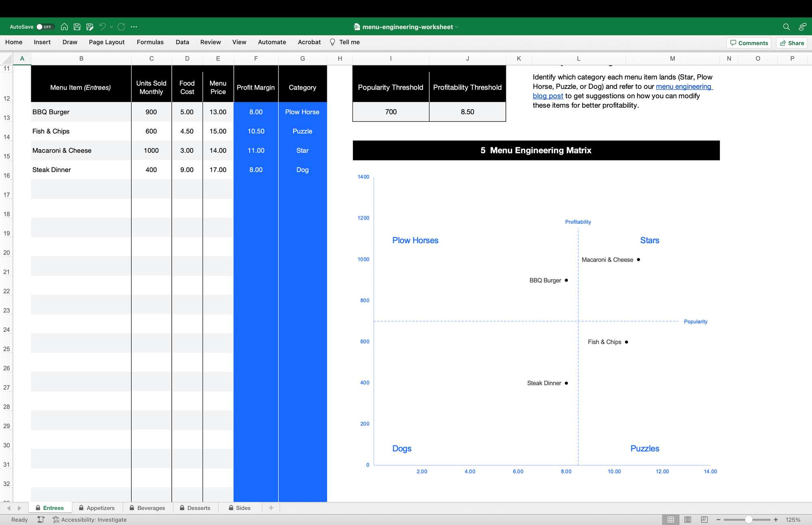Click the Search icon in the top right
The height and width of the screenshot is (525, 812).
(x=786, y=26)
